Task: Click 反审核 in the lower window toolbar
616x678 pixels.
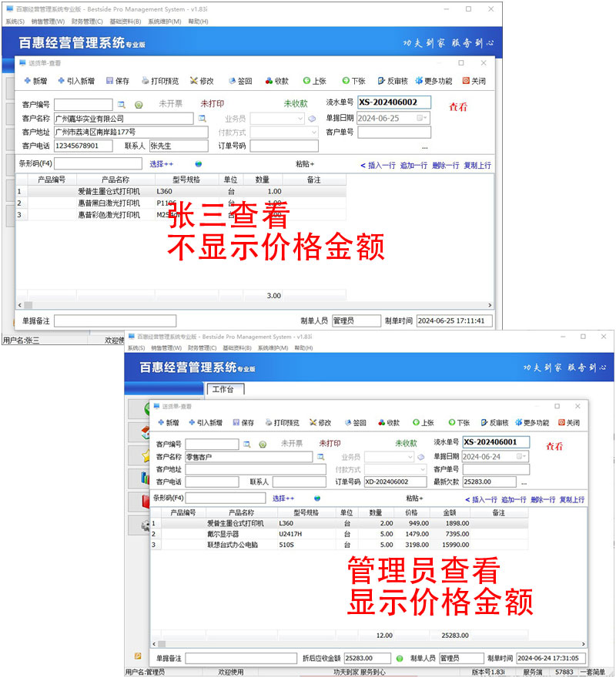Action: [x=494, y=422]
